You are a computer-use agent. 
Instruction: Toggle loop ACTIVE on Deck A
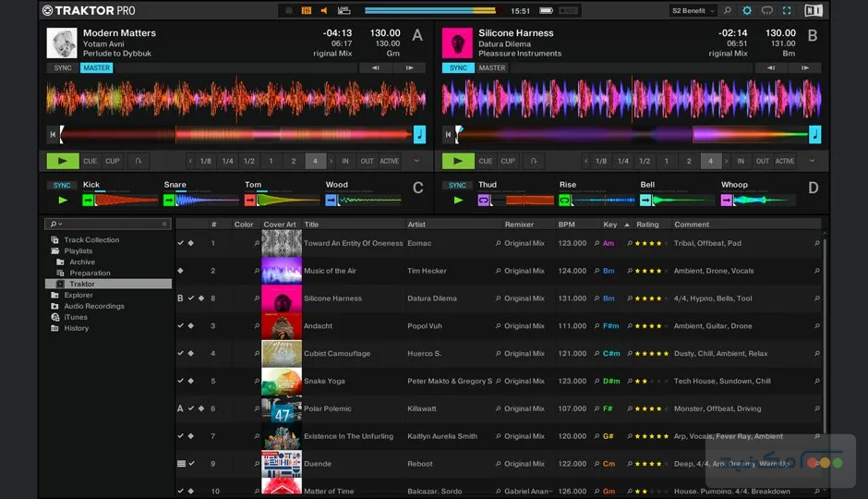tap(389, 161)
